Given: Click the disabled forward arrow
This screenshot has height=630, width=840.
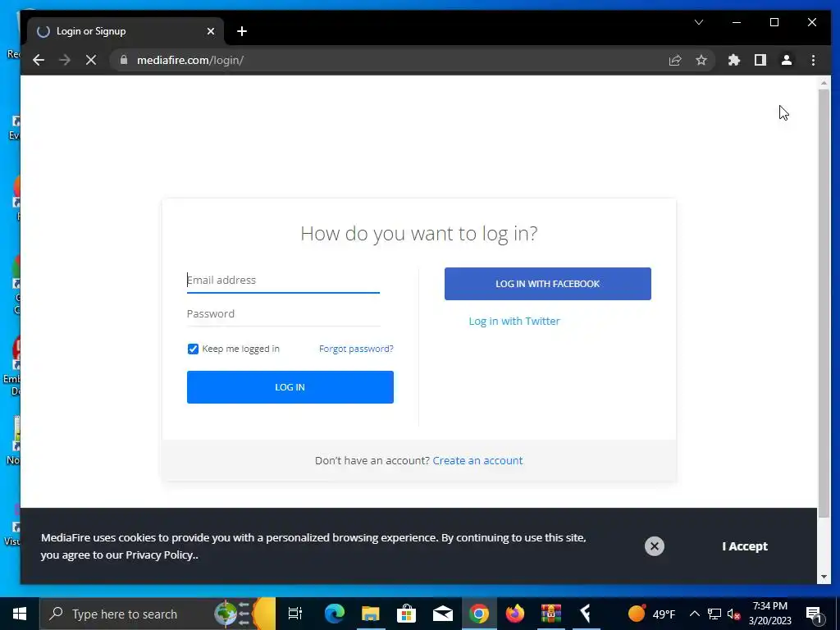Looking at the screenshot, I should click(x=65, y=60).
